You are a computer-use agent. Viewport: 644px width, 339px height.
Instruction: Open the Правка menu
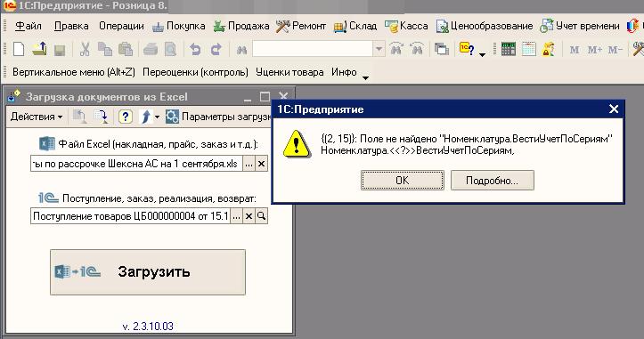coord(71,26)
